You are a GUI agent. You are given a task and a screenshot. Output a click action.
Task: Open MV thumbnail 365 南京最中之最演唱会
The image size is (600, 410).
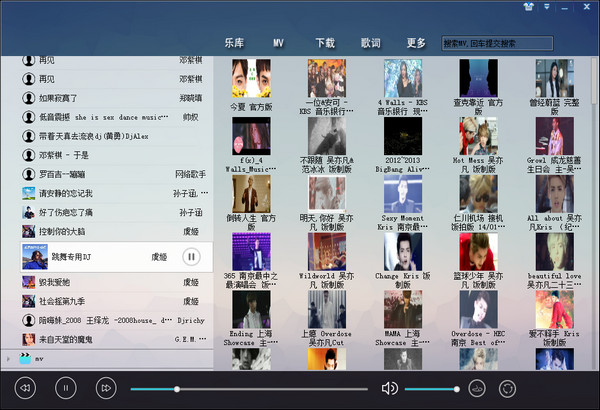(x=251, y=252)
